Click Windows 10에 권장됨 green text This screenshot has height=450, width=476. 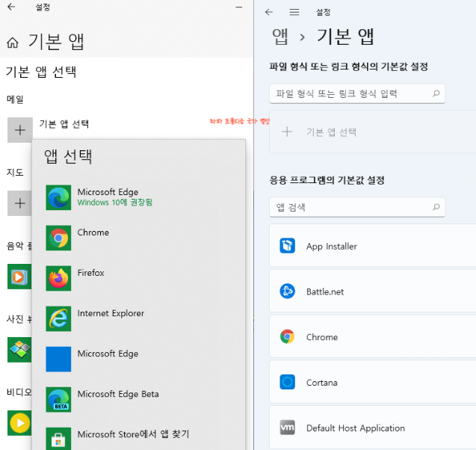(x=115, y=203)
